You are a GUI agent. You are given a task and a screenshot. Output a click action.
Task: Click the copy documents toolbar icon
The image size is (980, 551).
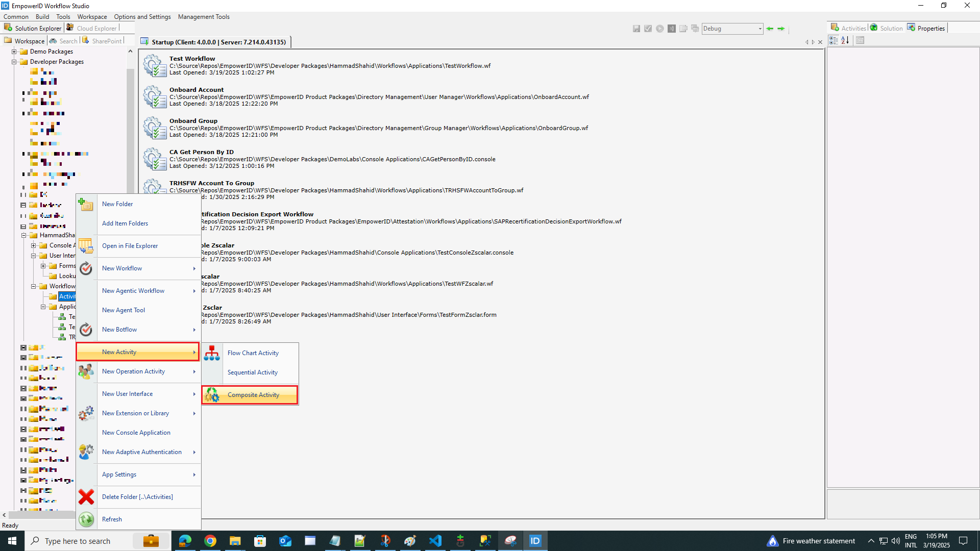pos(683,29)
